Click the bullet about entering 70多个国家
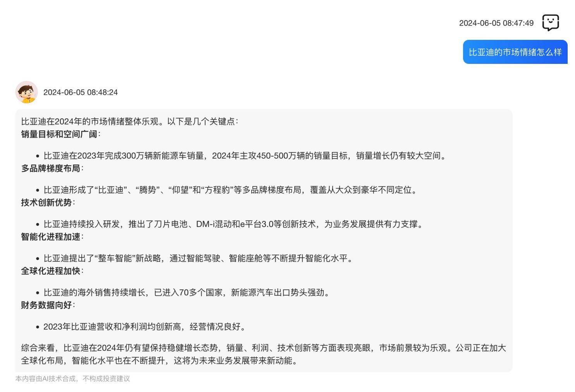Screen dimensions: 575x392 [187, 293]
